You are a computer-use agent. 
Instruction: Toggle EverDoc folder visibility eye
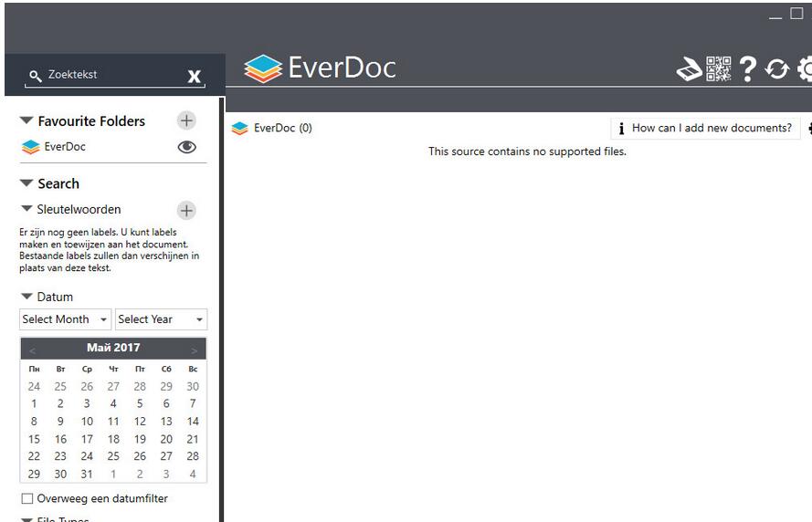(x=187, y=147)
